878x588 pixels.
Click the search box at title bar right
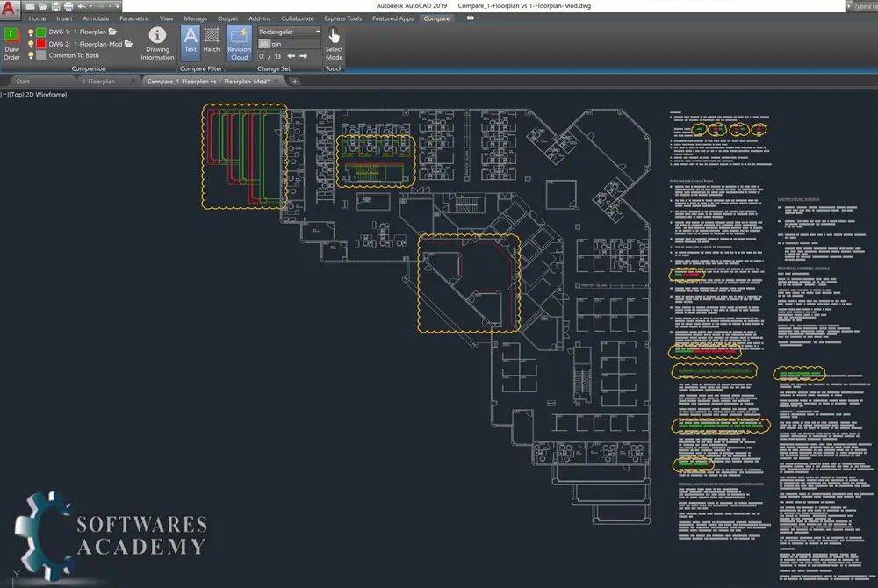[x=865, y=6]
